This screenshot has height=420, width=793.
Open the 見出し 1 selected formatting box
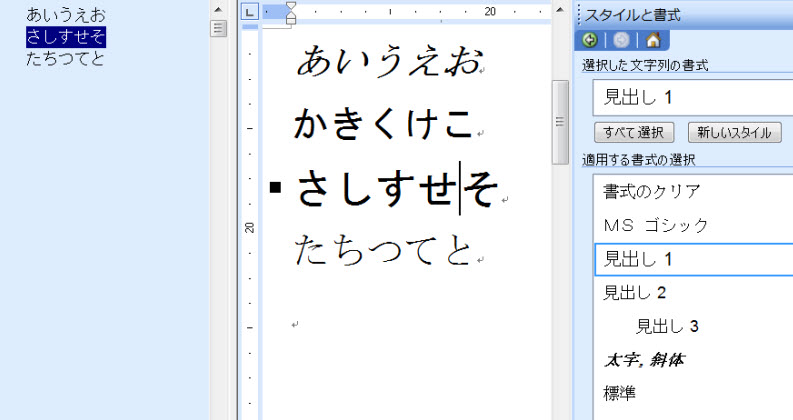(x=692, y=98)
